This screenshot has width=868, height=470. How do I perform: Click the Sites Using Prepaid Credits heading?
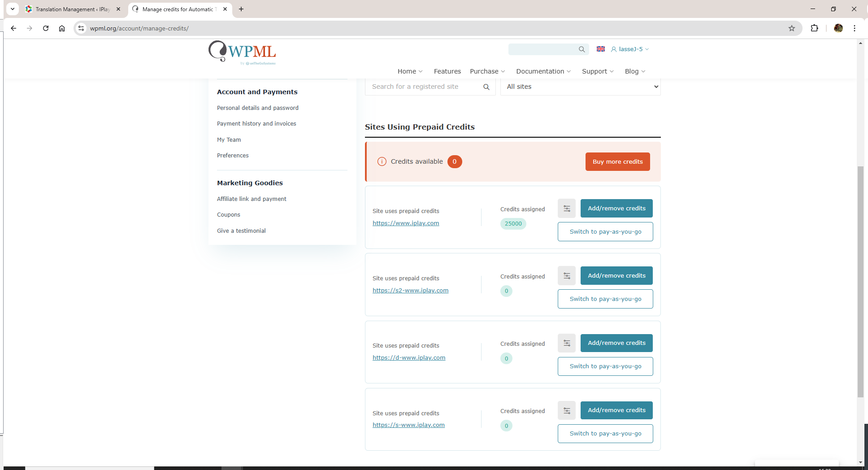420,127
